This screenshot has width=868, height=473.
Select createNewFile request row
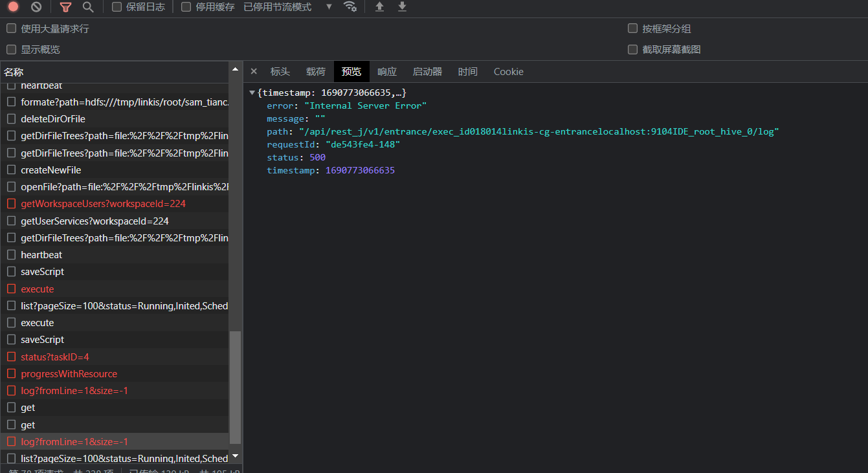(x=115, y=170)
